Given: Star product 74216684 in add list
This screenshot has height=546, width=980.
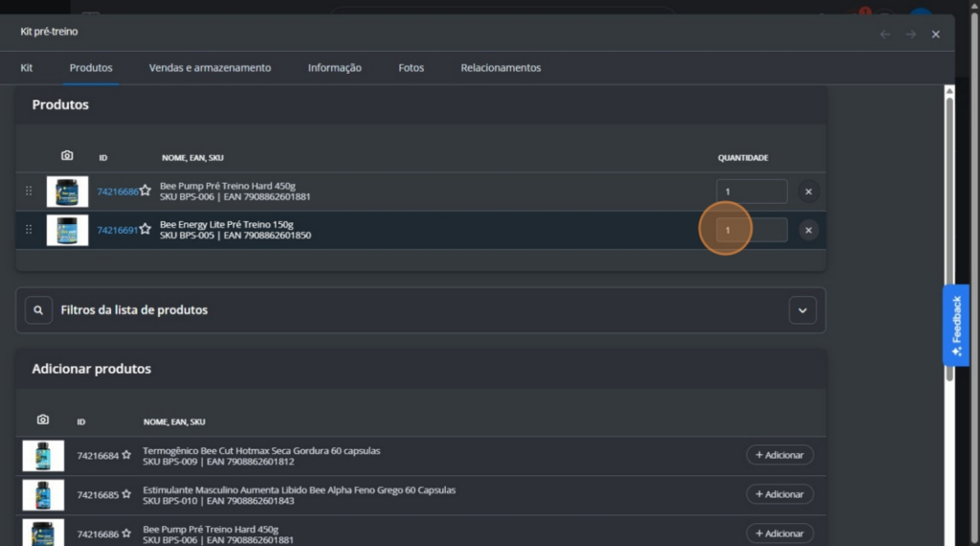Looking at the screenshot, I should pyautogui.click(x=126, y=455).
